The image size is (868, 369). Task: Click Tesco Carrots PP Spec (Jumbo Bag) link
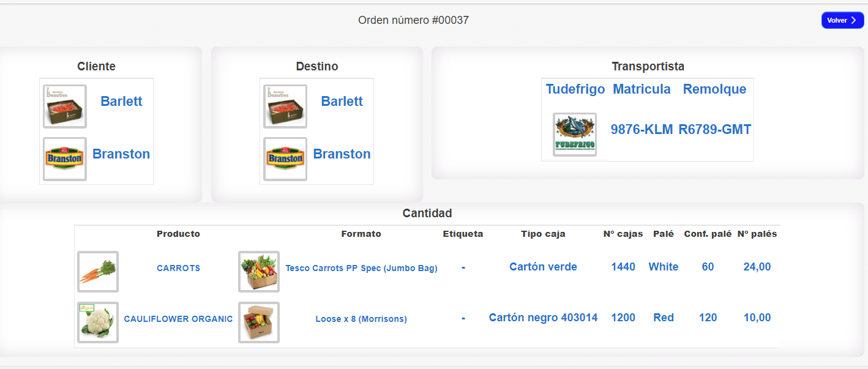pyautogui.click(x=361, y=268)
